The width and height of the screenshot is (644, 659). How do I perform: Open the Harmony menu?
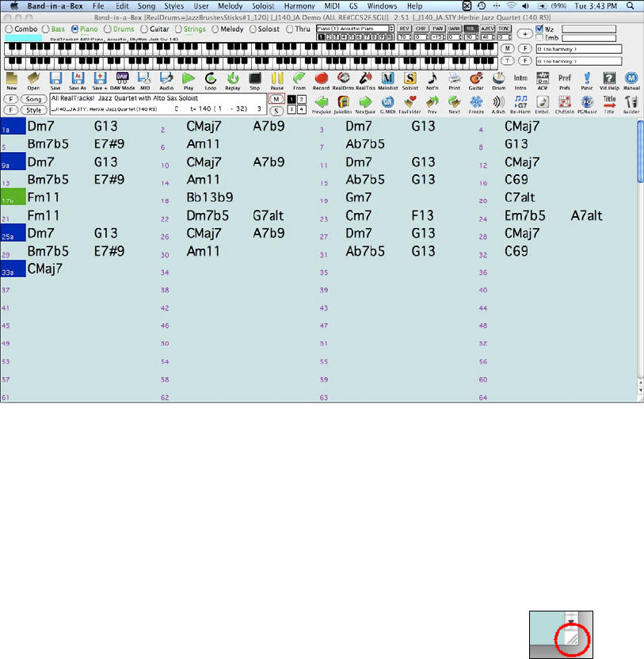click(299, 6)
